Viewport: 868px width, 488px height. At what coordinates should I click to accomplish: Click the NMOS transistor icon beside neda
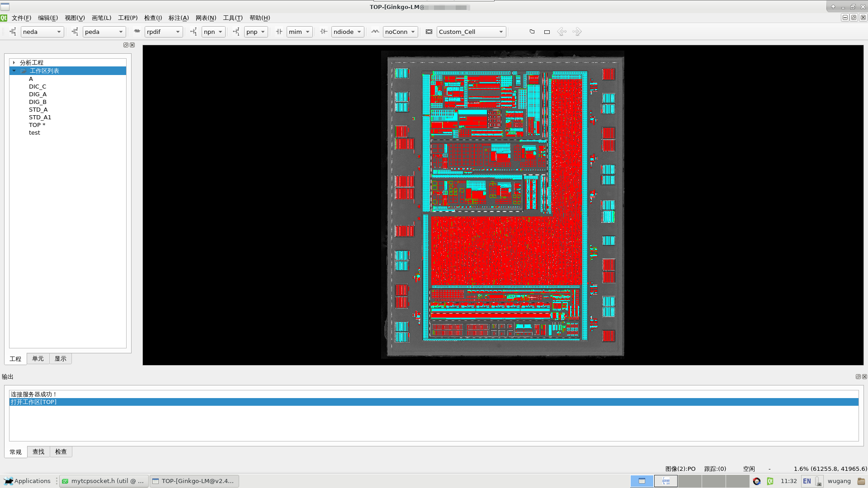pos(13,32)
